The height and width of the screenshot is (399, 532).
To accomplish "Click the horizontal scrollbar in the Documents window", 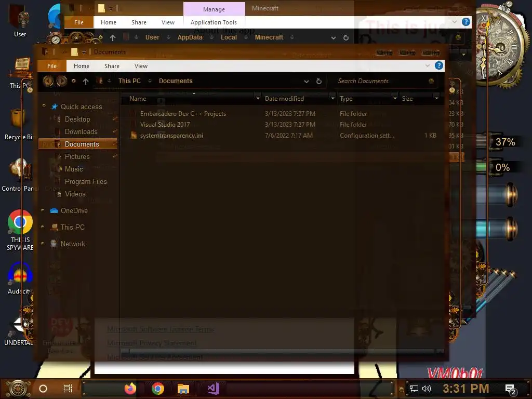I will coord(282,351).
